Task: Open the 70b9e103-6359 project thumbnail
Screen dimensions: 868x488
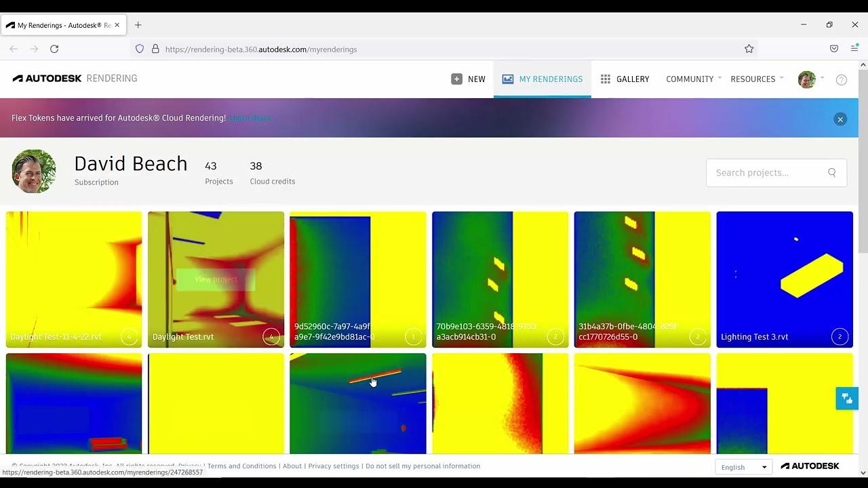Action: pyautogui.click(x=500, y=279)
